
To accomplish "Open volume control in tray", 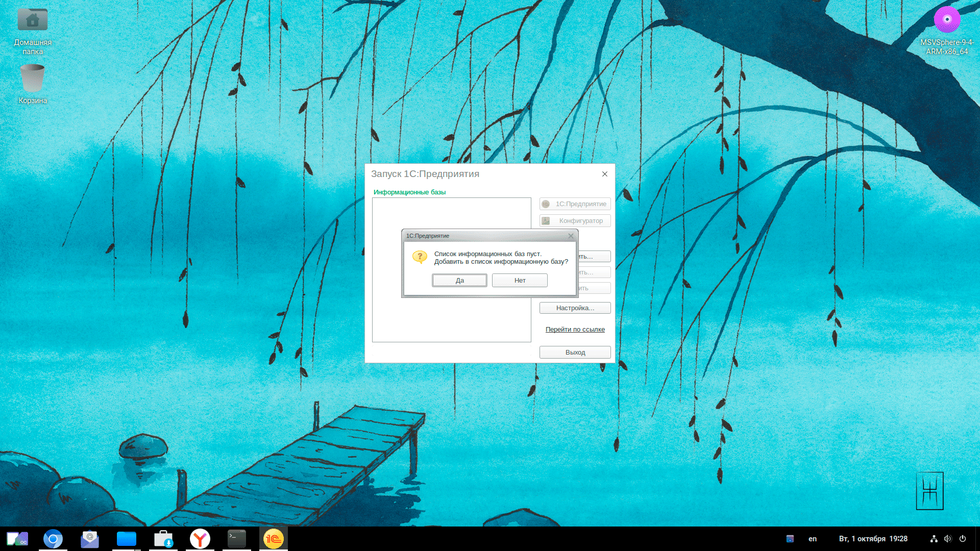I will 948,539.
